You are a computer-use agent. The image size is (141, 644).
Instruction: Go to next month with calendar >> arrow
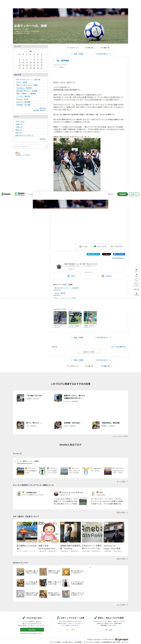pyautogui.click(x=35, y=51)
